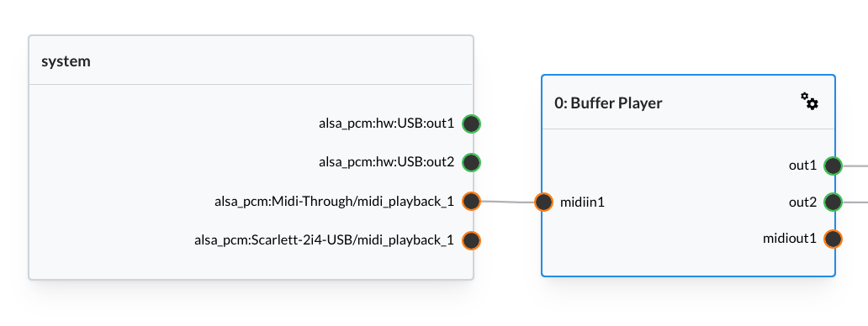Click the Scarlett-2i4-USB midi_playback_1 orange port
Screen dimensions: 868x326
point(471,240)
